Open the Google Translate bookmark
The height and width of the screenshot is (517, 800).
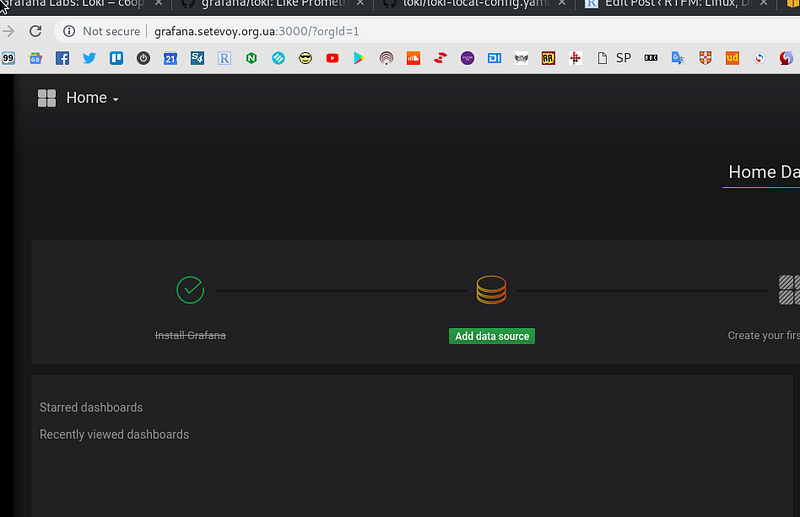coord(678,58)
